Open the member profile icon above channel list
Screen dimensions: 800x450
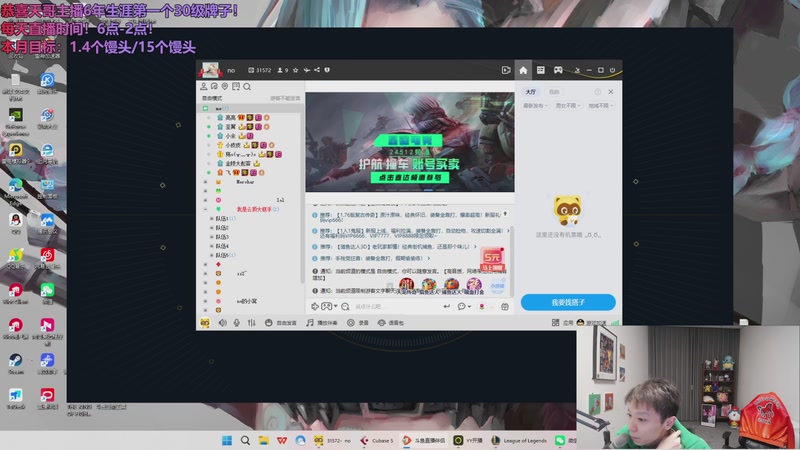click(204, 86)
